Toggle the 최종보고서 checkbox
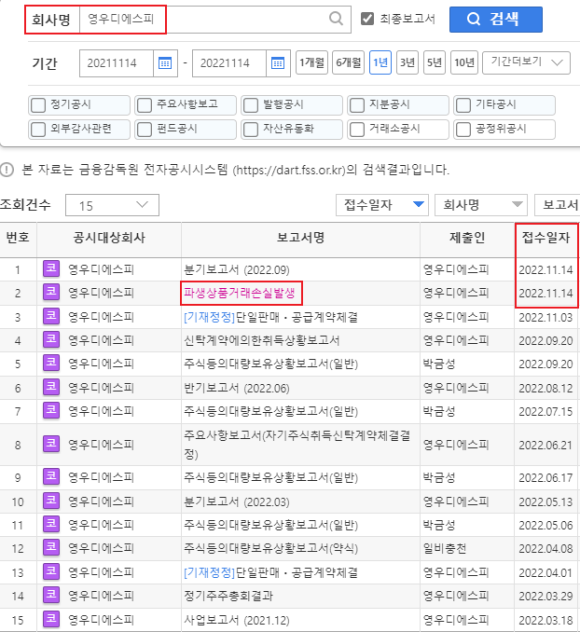 pos(367,19)
